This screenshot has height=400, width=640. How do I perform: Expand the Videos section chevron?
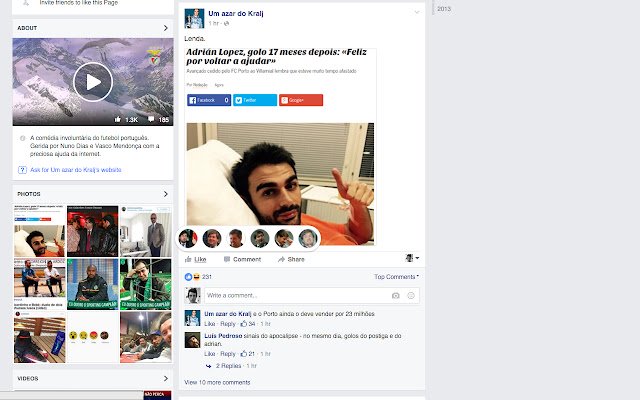165,378
